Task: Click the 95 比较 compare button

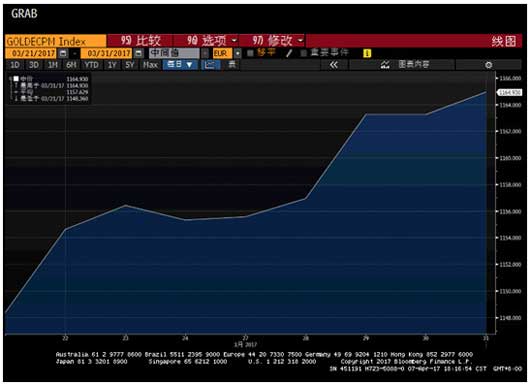Action: pyautogui.click(x=140, y=41)
